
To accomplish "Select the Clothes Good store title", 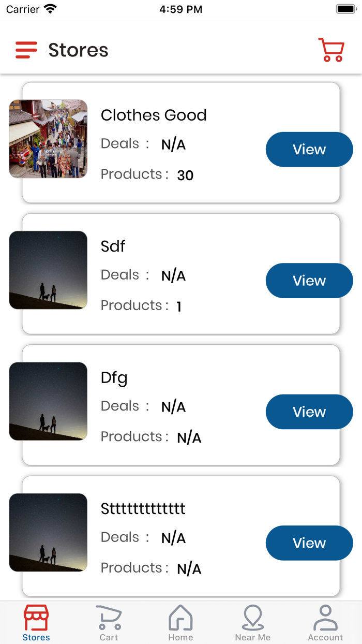I will pos(154,115).
